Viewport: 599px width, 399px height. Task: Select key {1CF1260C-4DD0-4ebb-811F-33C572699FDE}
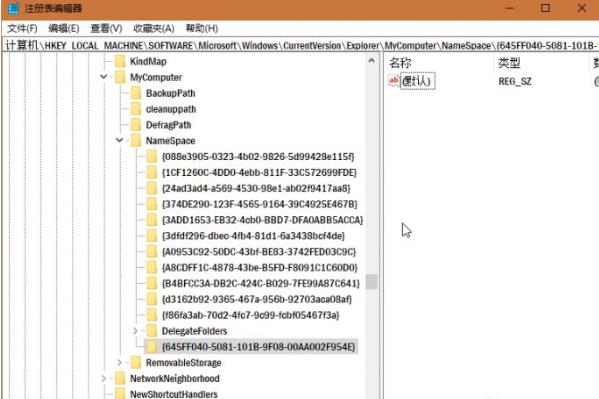259,172
